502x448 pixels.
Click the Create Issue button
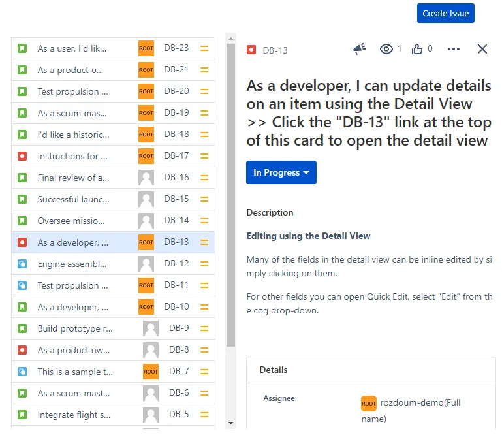coord(445,13)
